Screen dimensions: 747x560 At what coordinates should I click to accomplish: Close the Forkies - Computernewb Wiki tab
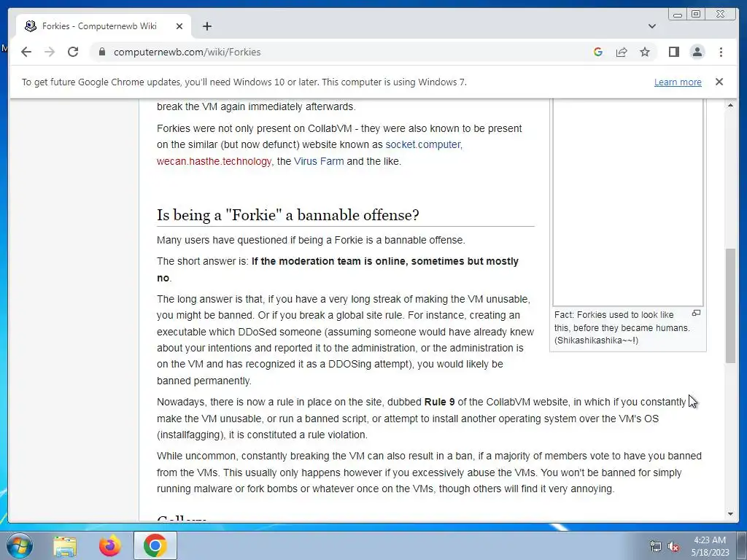pyautogui.click(x=179, y=26)
